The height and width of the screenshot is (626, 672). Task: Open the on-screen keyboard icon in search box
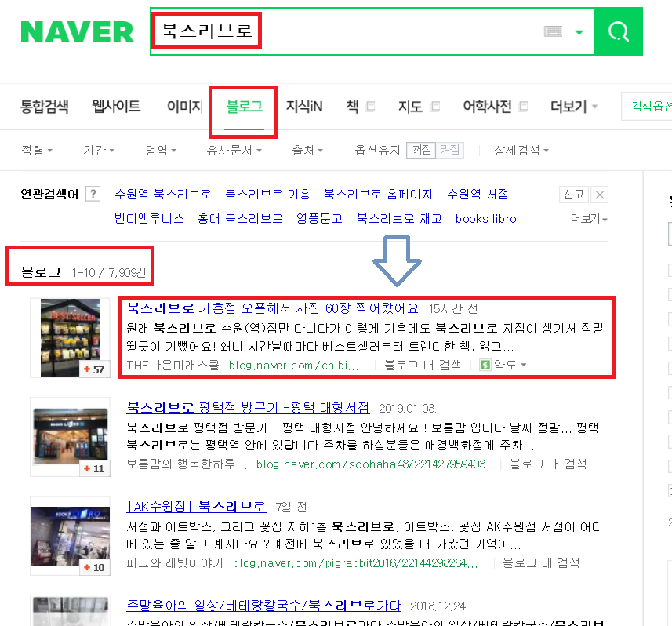coord(554,31)
